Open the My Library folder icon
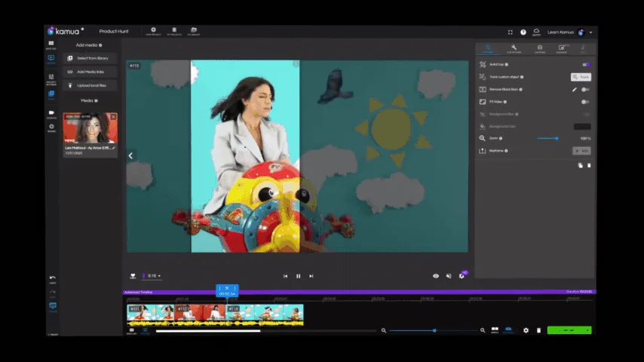644x362 pixels. 194,31
